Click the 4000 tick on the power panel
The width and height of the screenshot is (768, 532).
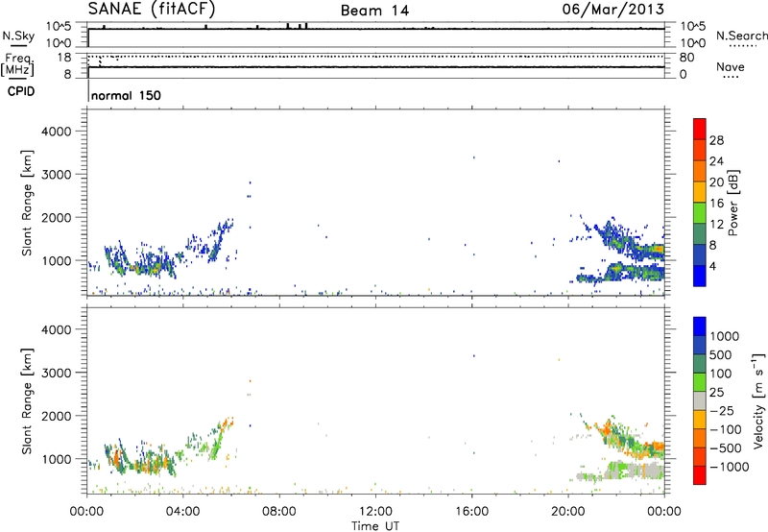pyautogui.click(x=57, y=132)
